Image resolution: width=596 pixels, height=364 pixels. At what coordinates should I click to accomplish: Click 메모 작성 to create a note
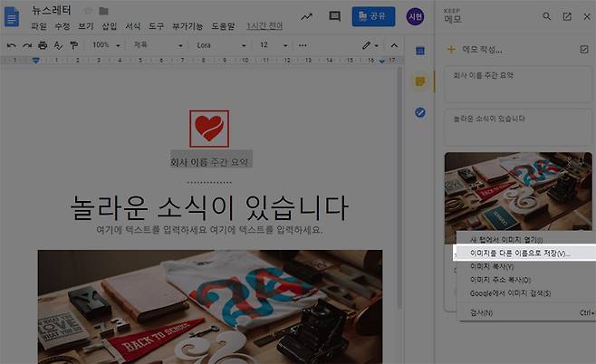[482, 50]
